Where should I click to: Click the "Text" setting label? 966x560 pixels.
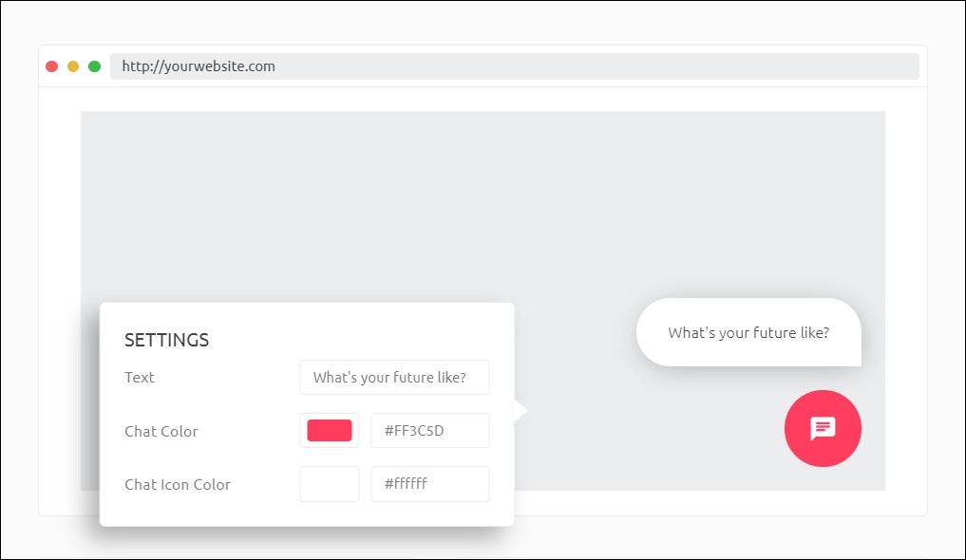[140, 377]
